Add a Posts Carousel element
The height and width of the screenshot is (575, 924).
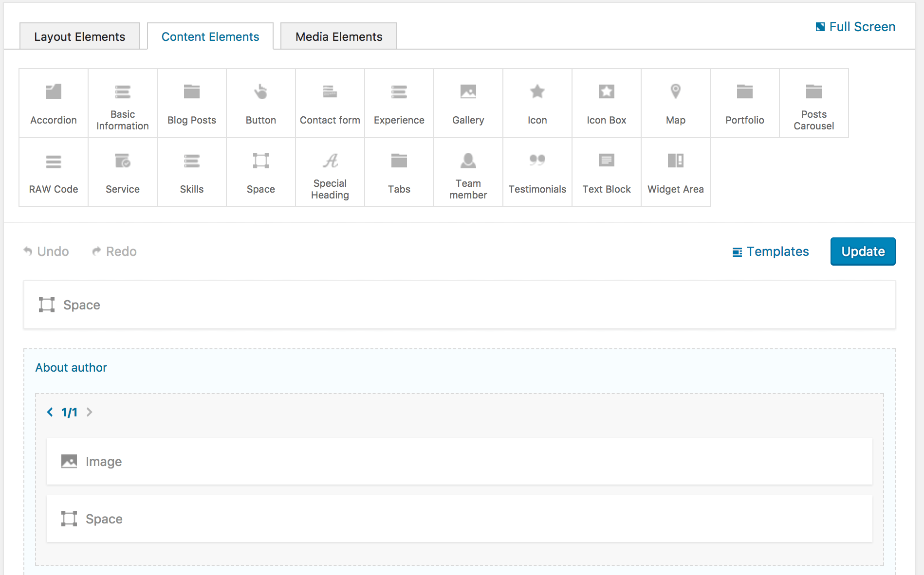point(813,103)
